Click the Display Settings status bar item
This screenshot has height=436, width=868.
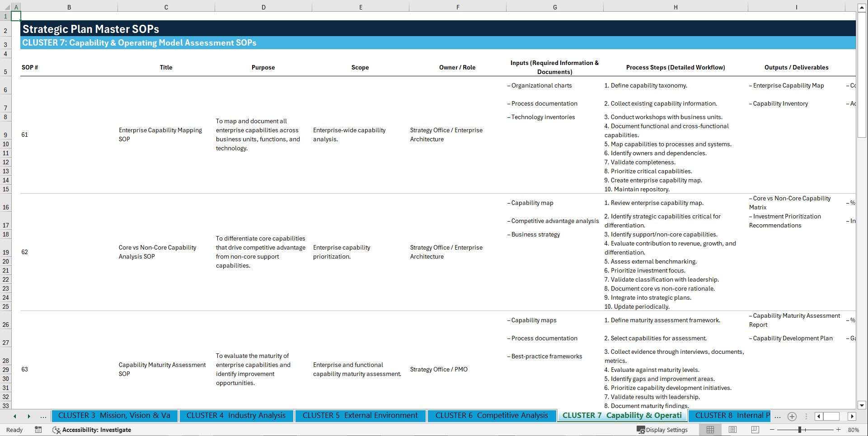662,430
